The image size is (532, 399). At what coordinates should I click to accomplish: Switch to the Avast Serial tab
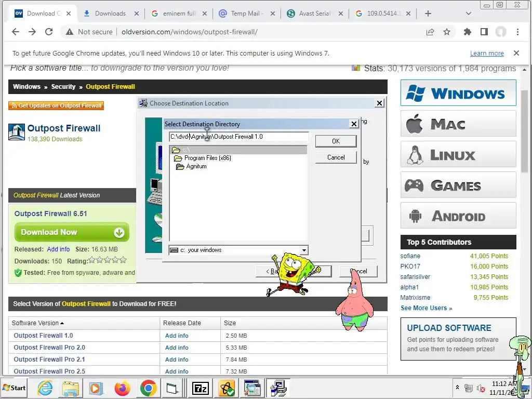pyautogui.click(x=314, y=14)
